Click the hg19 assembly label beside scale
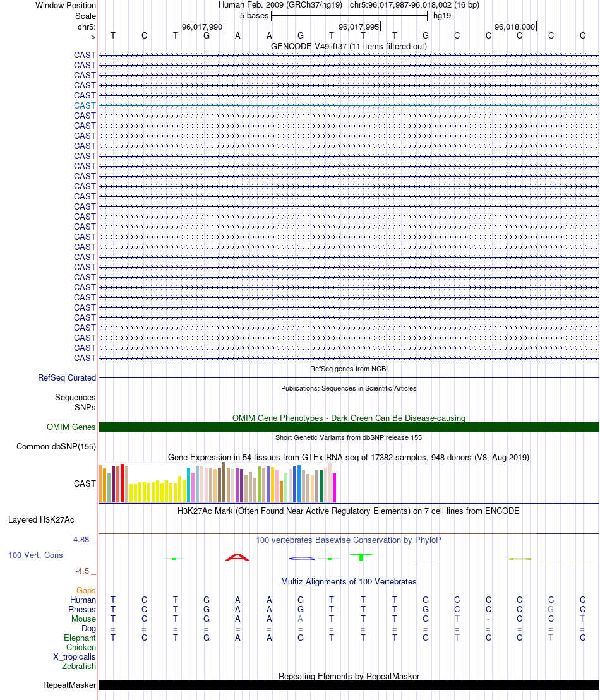Screen dimensions: 600x700 (x=442, y=16)
